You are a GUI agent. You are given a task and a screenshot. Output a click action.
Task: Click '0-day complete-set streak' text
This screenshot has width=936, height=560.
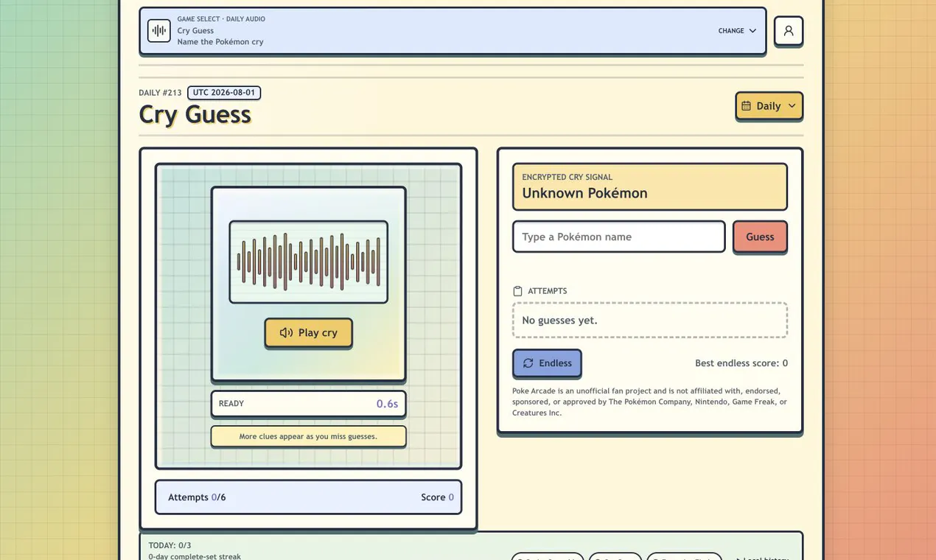(195, 556)
